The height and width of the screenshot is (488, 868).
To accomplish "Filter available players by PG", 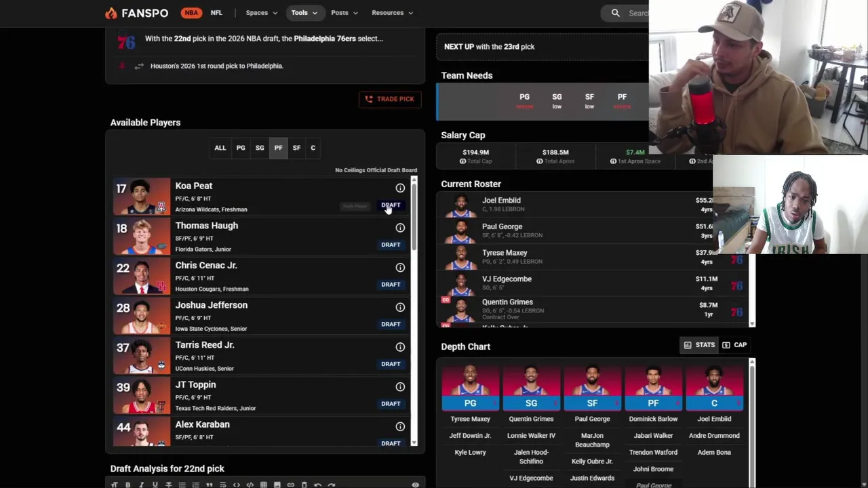I will coord(241,148).
